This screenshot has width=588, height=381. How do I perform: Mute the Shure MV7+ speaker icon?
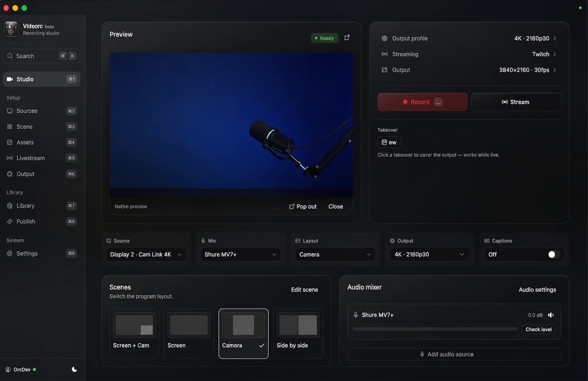tap(550, 315)
